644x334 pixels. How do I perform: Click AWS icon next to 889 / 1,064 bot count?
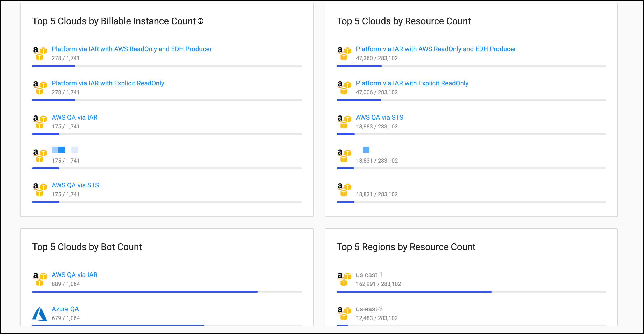[x=40, y=279]
